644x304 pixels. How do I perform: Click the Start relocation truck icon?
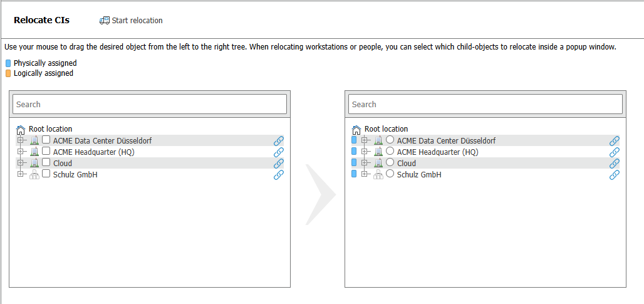point(105,21)
